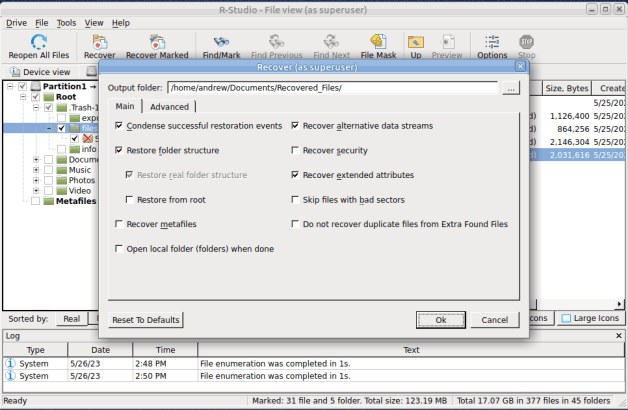
Task: Click the Size, Bytes column header
Action: pyautogui.click(x=566, y=88)
